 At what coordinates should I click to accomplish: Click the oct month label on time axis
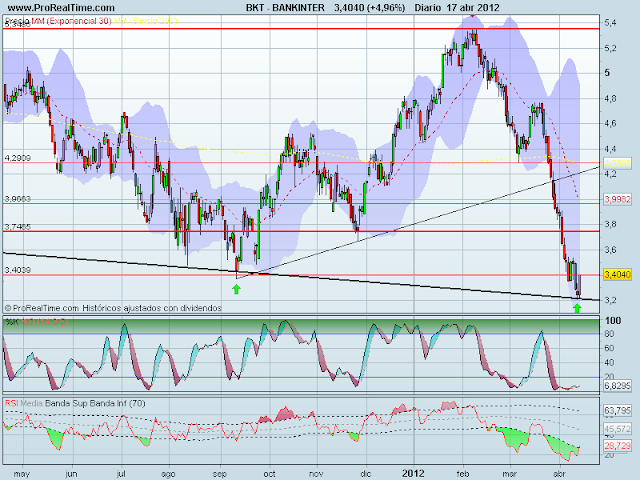(x=269, y=474)
